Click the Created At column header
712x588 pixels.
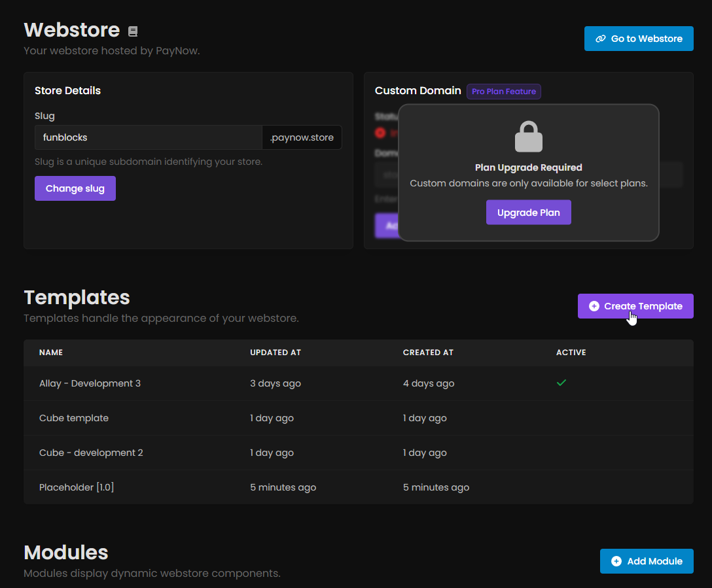point(428,353)
